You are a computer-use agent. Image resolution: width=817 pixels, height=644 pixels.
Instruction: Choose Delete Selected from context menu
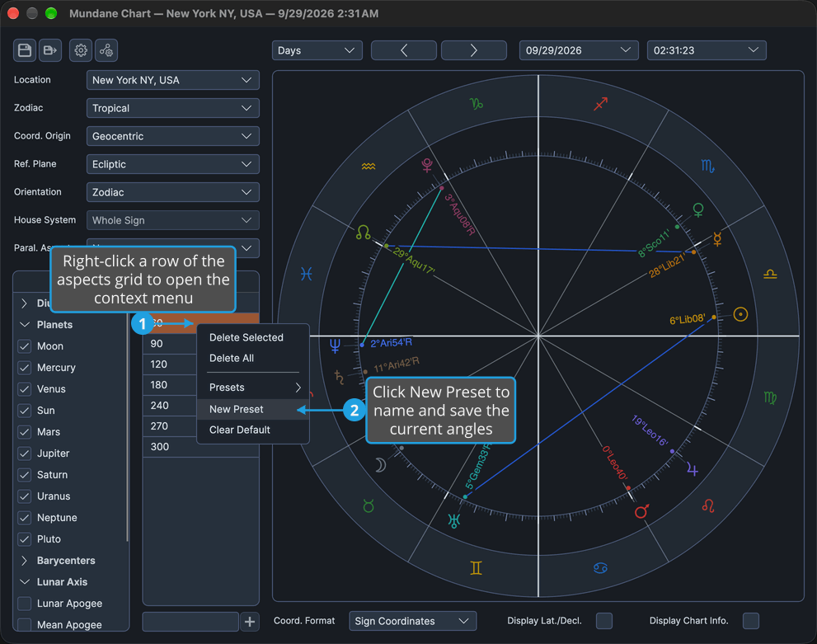click(253, 337)
